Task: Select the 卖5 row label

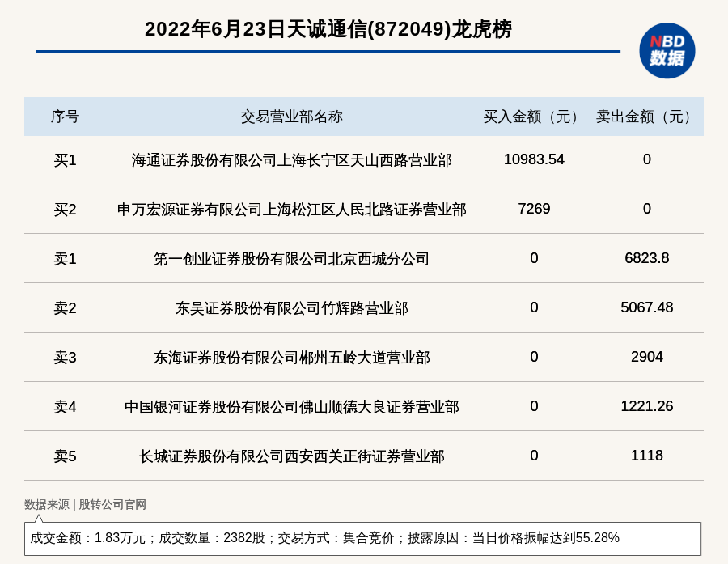Action: pyautogui.click(x=65, y=456)
